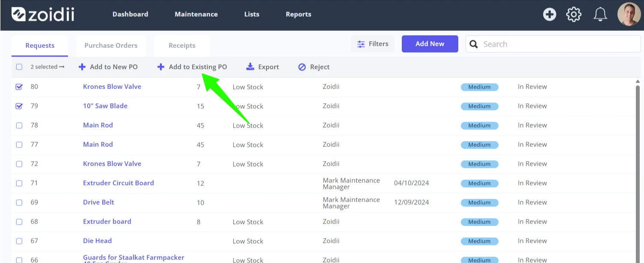Check the checkbox for request 67
The height and width of the screenshot is (263, 644).
[x=19, y=241]
